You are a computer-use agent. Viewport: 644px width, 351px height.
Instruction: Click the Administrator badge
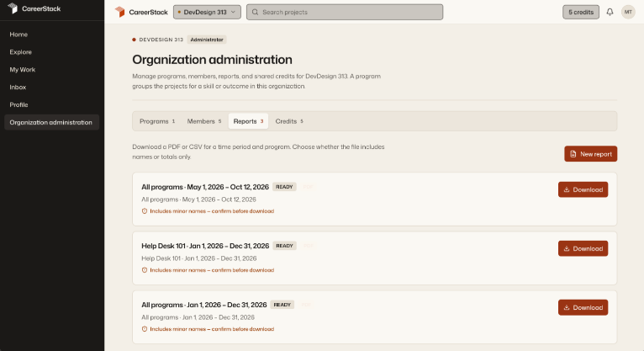207,40
